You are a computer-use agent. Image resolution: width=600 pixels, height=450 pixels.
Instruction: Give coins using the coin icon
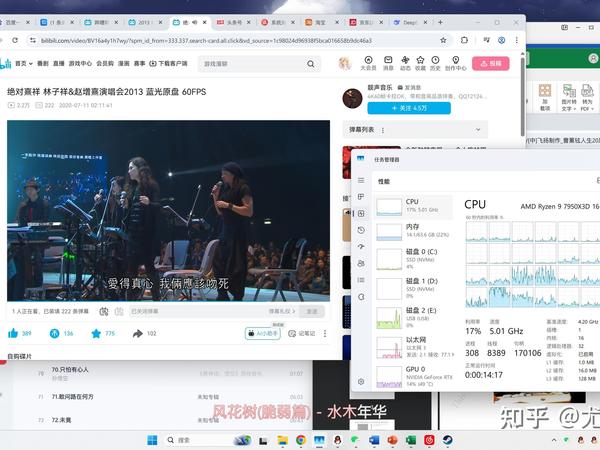coord(54,333)
